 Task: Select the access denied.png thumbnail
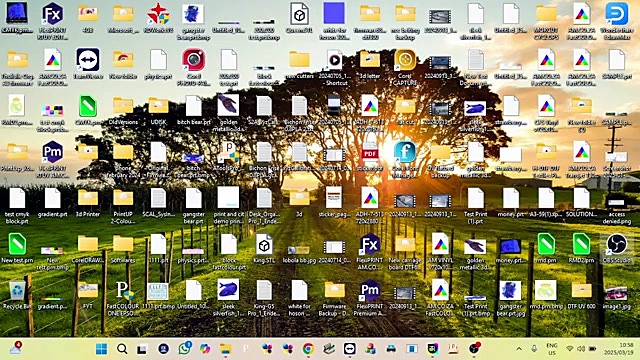616,202
